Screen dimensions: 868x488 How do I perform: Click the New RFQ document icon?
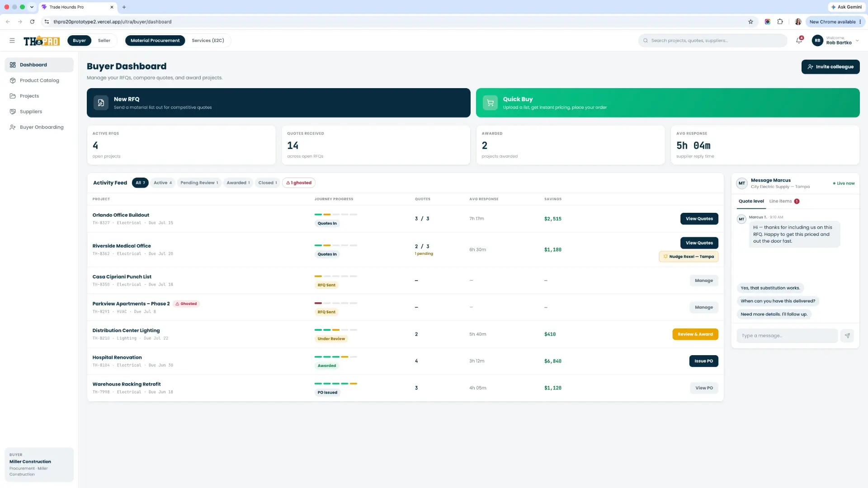[x=101, y=103]
